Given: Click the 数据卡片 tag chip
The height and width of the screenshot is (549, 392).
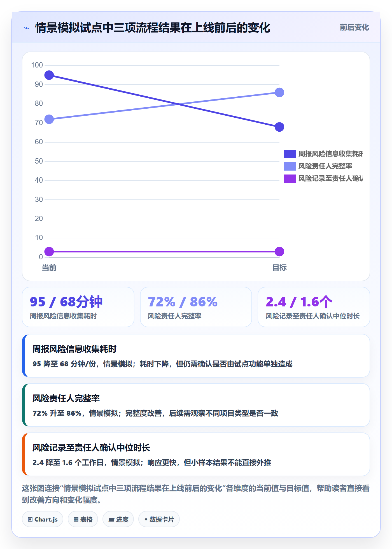Looking at the screenshot, I should [159, 519].
